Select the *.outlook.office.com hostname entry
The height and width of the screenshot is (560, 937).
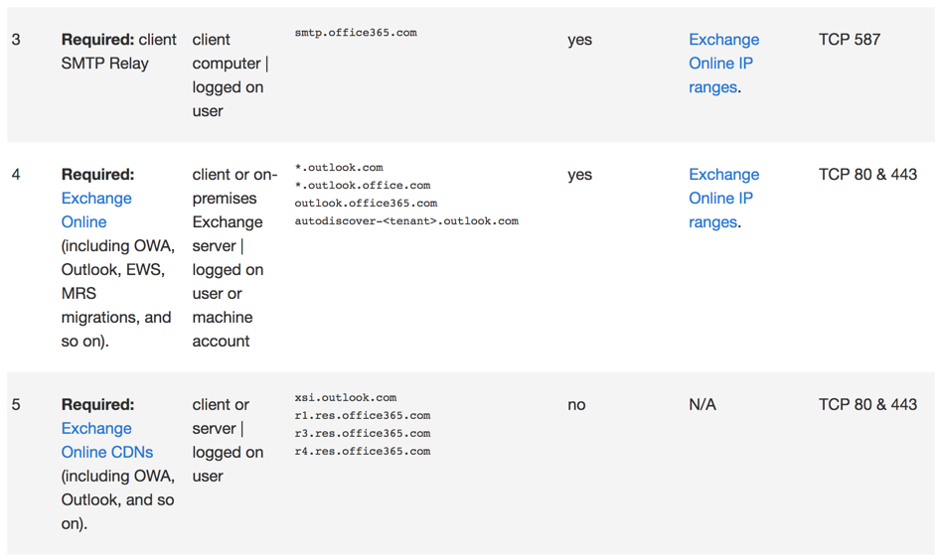point(362,186)
